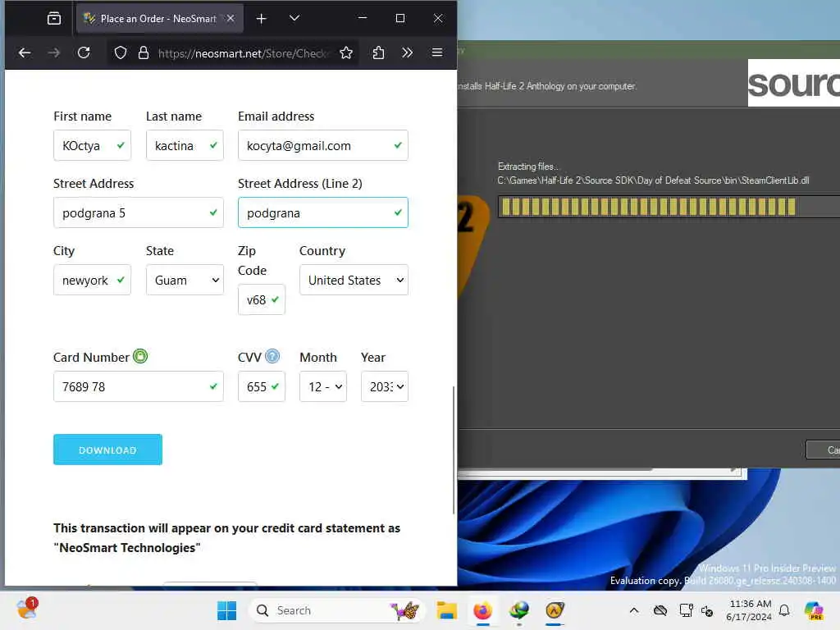Click the Street Address field with podgrana 5

coord(138,212)
